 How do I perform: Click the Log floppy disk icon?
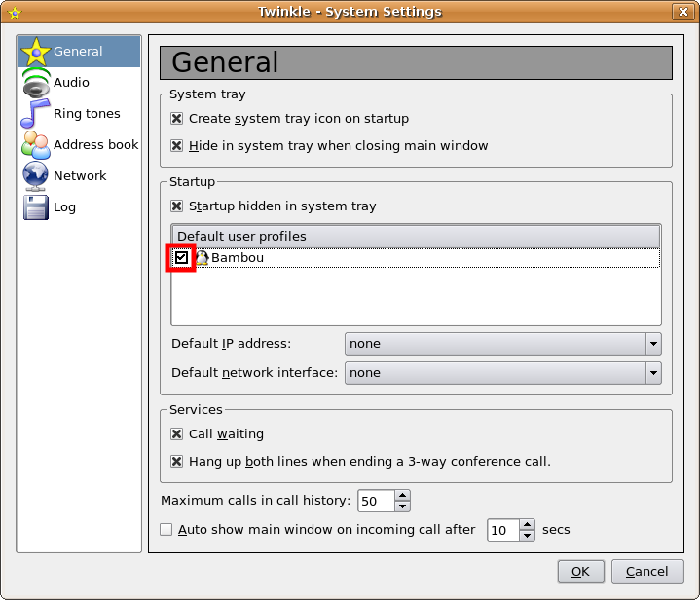36,207
